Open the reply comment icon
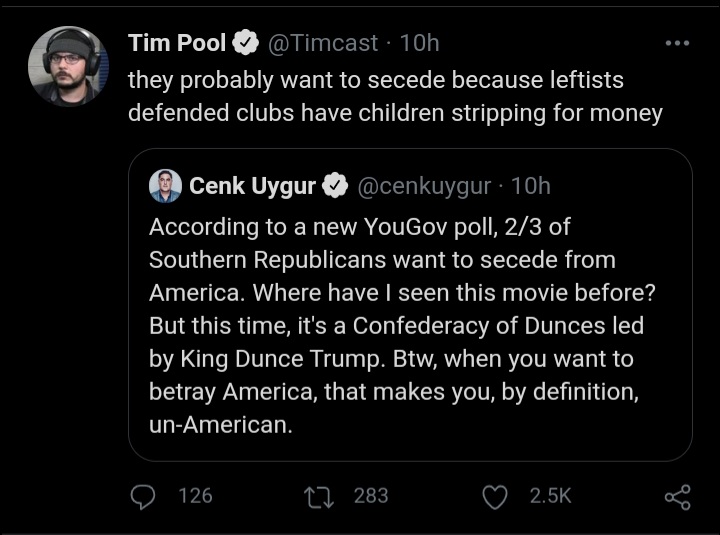 click(x=143, y=497)
